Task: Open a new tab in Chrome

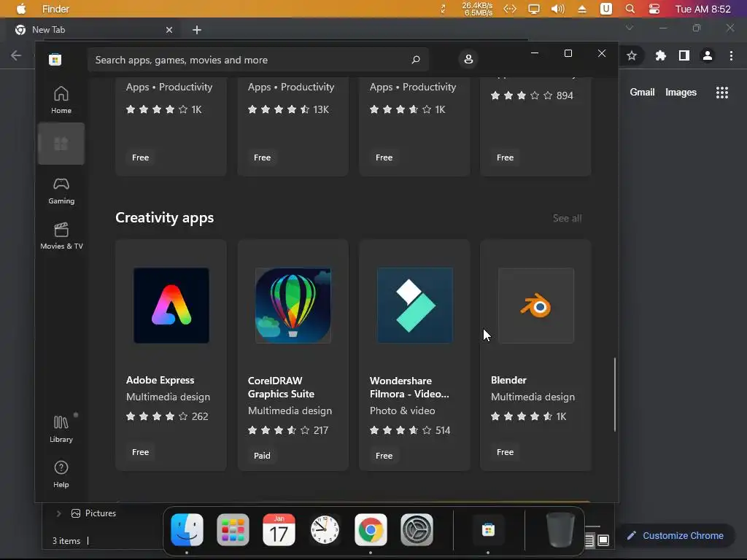Action: [197, 30]
